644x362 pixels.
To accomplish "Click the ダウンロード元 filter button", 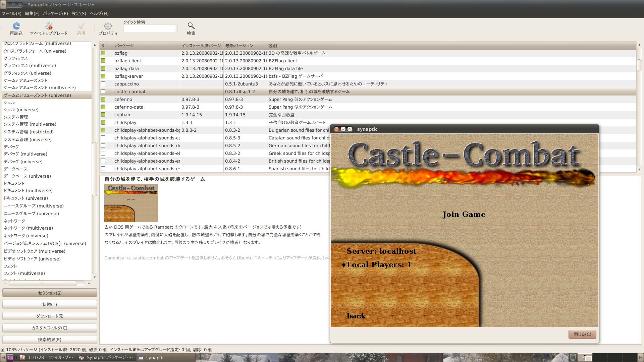I will point(50,316).
